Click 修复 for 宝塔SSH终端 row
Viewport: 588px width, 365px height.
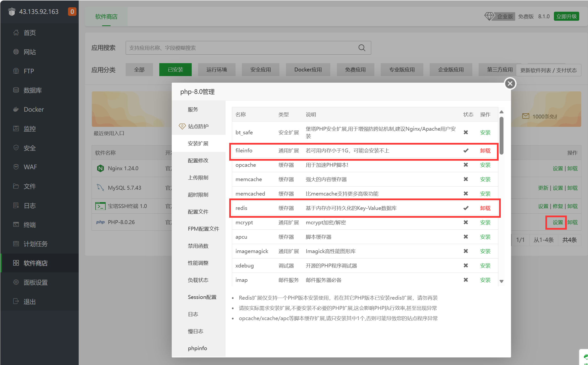tap(558, 206)
